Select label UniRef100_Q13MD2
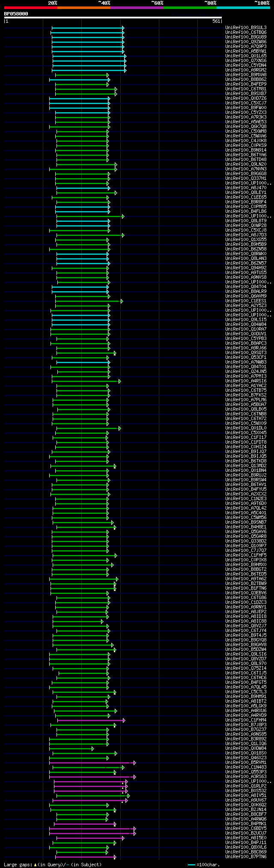Screen dimensions: 274x868 246,465
